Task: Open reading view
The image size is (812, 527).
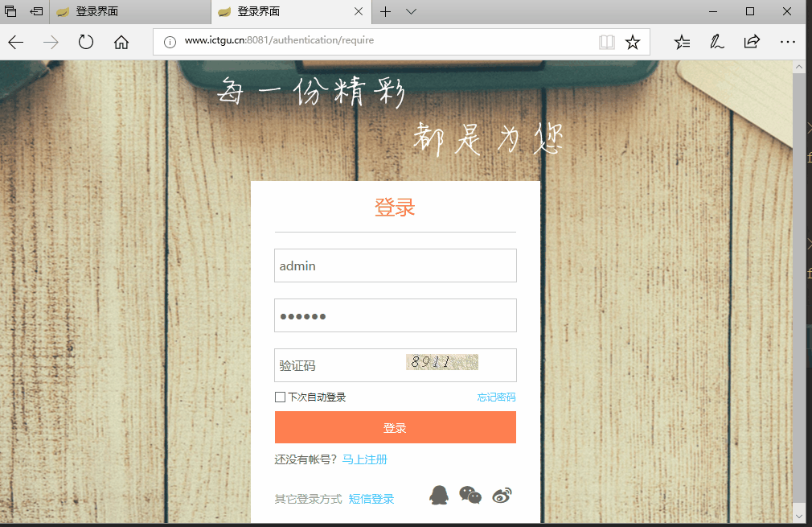Action: pos(606,42)
